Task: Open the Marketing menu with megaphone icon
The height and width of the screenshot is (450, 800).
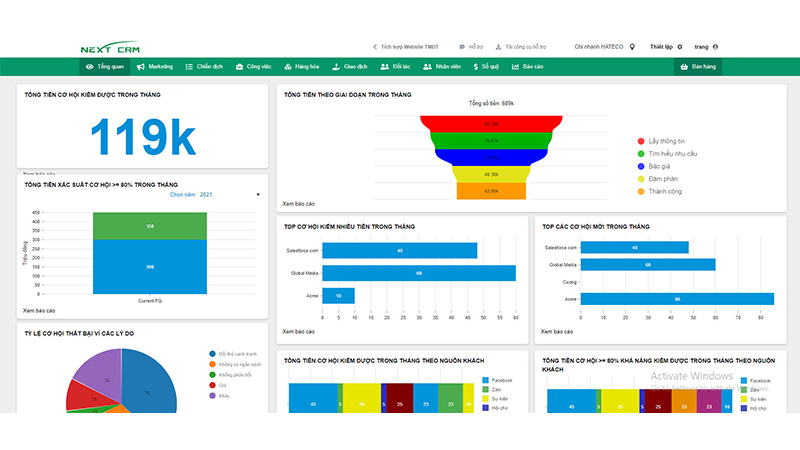Action: (x=155, y=67)
